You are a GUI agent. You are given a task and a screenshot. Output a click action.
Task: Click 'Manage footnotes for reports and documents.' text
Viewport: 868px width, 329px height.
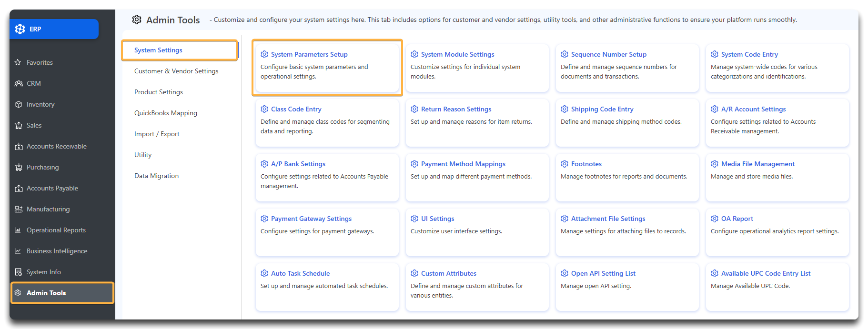click(x=624, y=176)
